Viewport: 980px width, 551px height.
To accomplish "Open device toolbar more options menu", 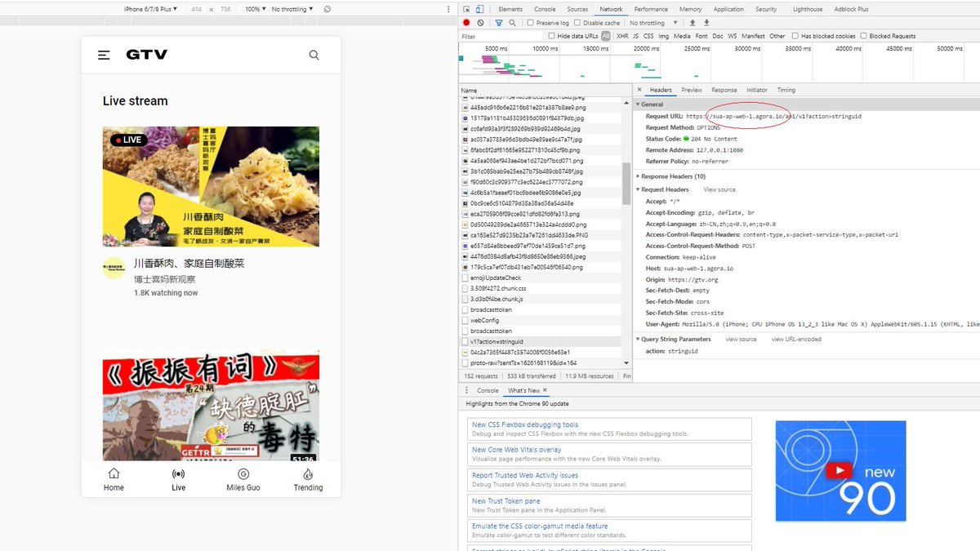I will coord(448,9).
